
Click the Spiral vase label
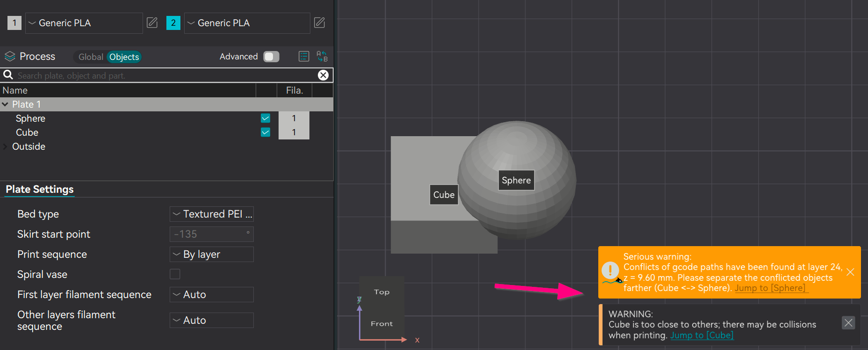pyautogui.click(x=42, y=274)
